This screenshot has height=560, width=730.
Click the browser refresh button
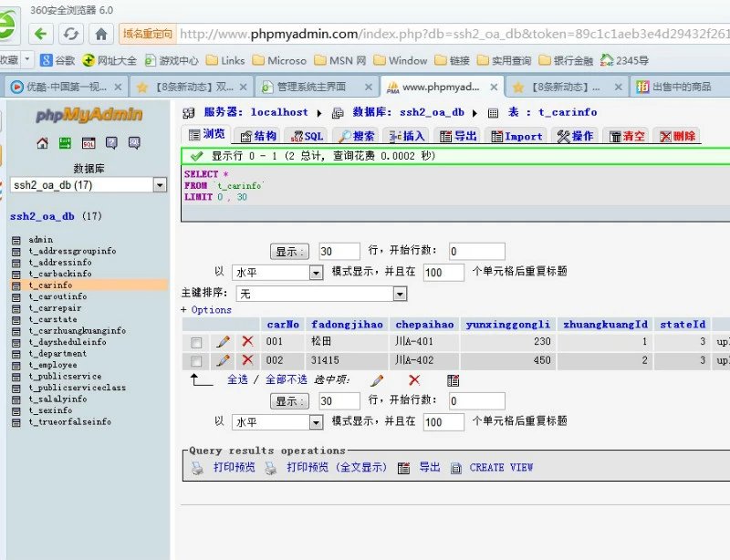[71, 34]
